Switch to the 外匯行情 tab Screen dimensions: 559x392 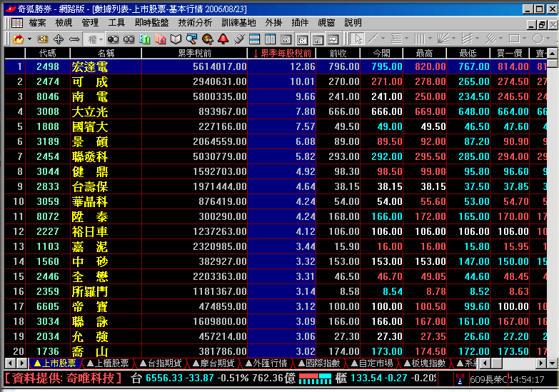[x=267, y=363]
